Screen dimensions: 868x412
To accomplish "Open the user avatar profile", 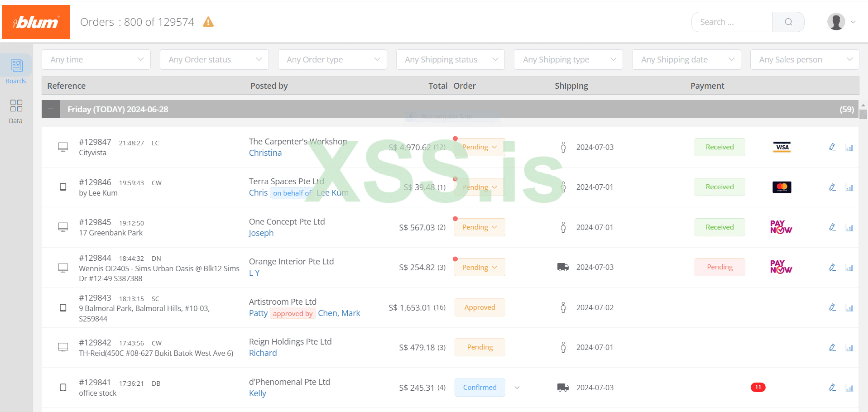I will pyautogui.click(x=836, y=22).
